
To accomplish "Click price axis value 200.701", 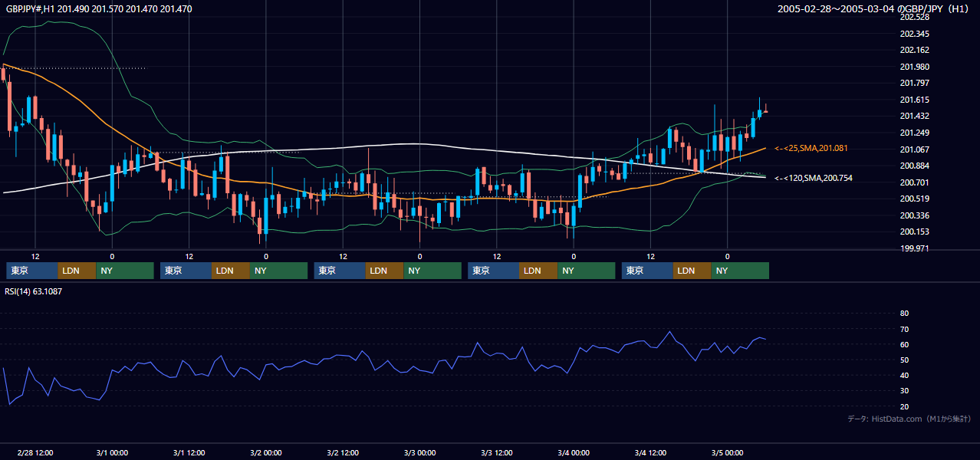I will pyautogui.click(x=914, y=182).
